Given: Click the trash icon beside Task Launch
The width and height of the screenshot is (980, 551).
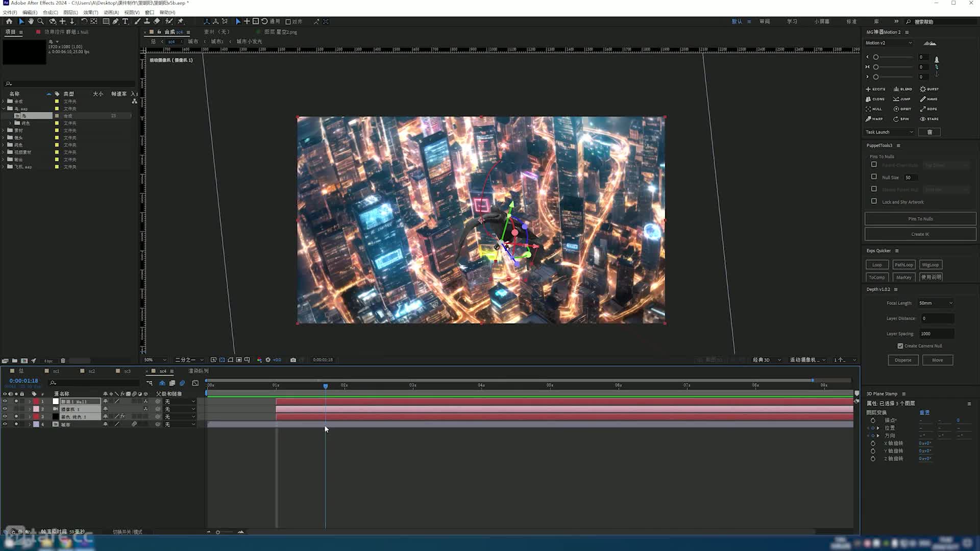Looking at the screenshot, I should pos(929,132).
